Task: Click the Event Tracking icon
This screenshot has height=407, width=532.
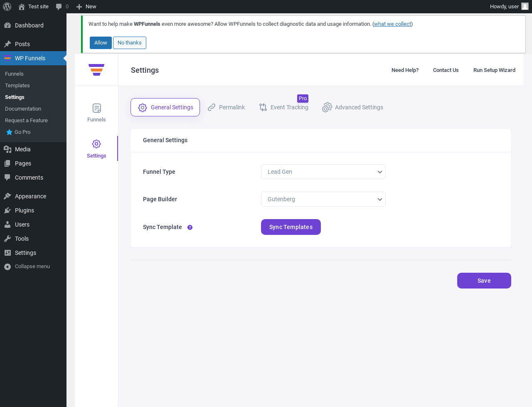Action: (263, 107)
